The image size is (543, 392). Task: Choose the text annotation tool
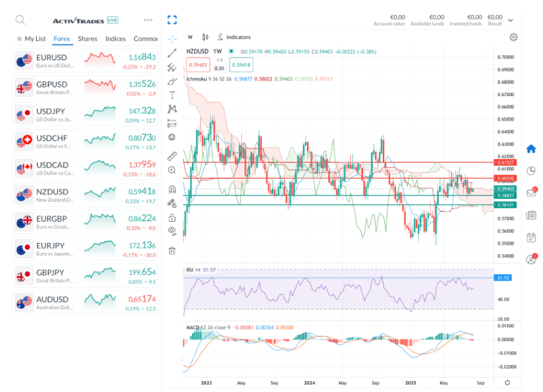click(x=172, y=95)
